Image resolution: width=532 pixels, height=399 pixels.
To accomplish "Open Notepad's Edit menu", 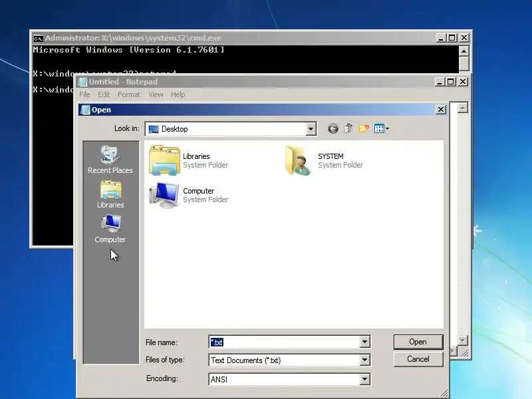I will (x=104, y=94).
